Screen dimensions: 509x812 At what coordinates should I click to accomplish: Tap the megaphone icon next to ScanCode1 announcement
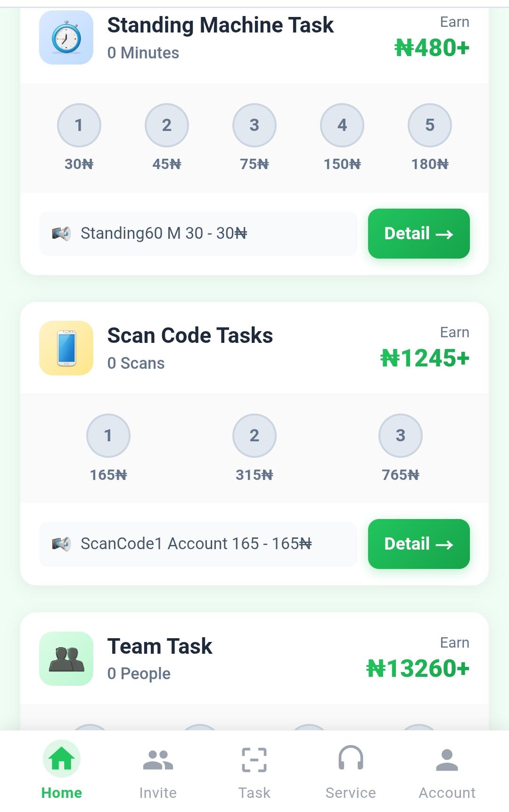pos(61,543)
